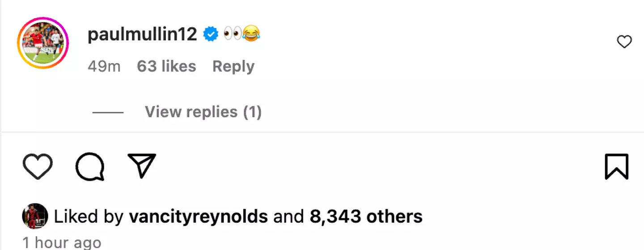Screen dimensions: 644x250
Task: Click the 49m comment timestamp
Action: pyautogui.click(x=104, y=67)
